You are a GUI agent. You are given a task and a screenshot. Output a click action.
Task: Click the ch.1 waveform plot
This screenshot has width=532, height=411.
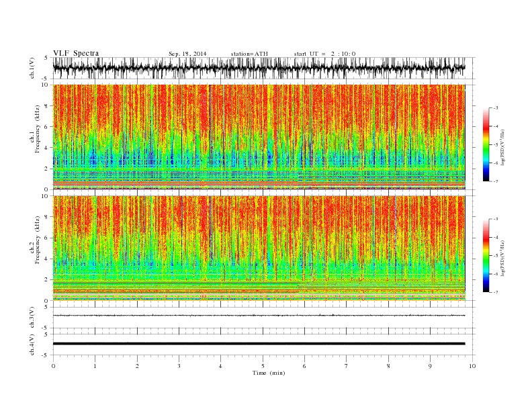(x=259, y=68)
